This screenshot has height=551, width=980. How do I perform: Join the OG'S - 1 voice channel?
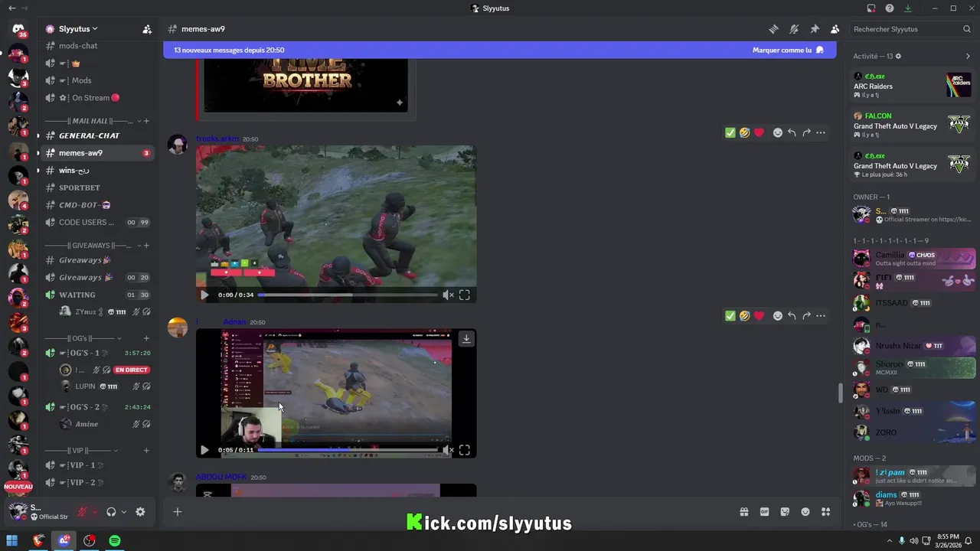(x=96, y=353)
